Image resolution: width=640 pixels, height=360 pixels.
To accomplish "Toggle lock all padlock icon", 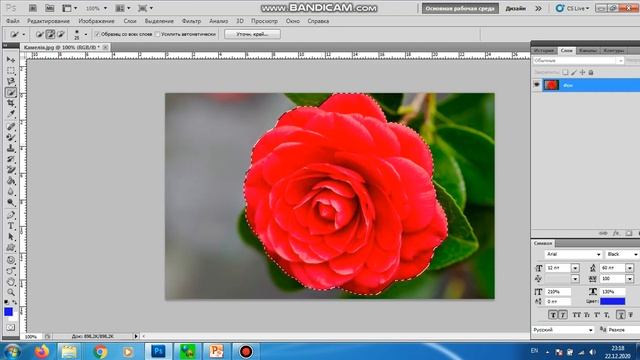I will pyautogui.click(x=591, y=72).
